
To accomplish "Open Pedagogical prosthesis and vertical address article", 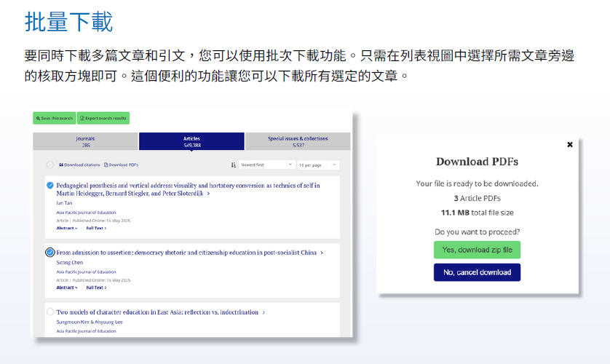I will pos(188,189).
